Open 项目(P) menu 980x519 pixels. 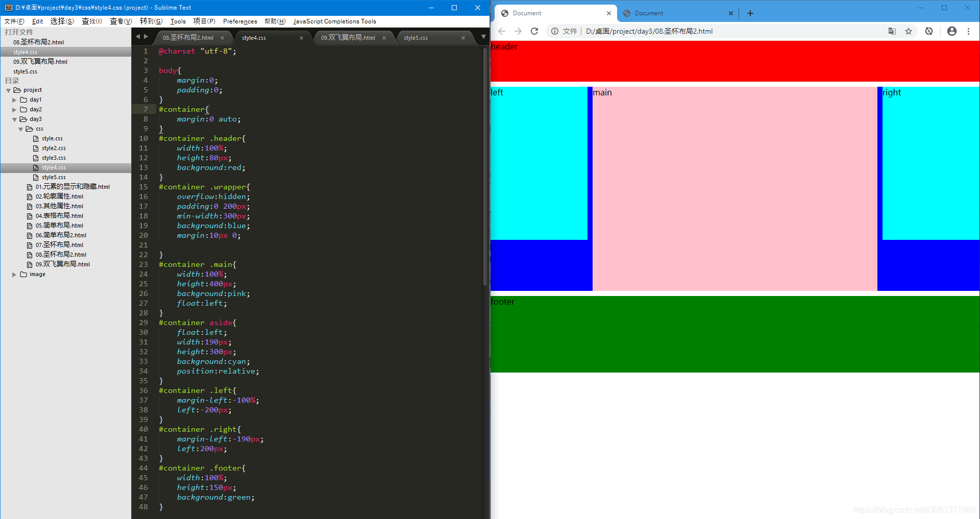point(204,21)
